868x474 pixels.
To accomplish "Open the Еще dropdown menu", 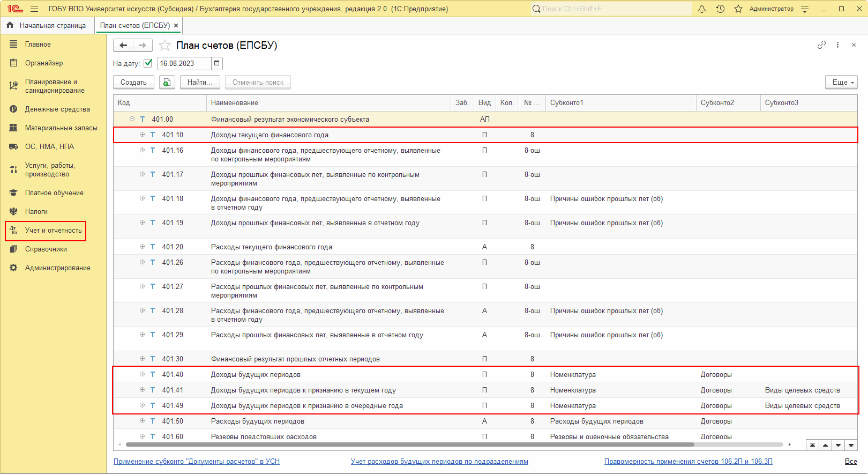I will (841, 82).
